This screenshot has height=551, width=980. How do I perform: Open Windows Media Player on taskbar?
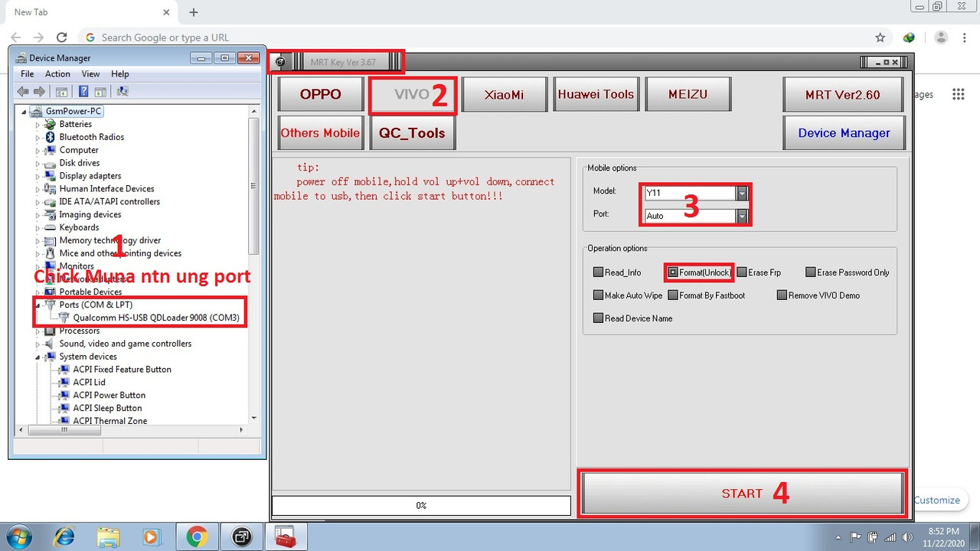151,537
